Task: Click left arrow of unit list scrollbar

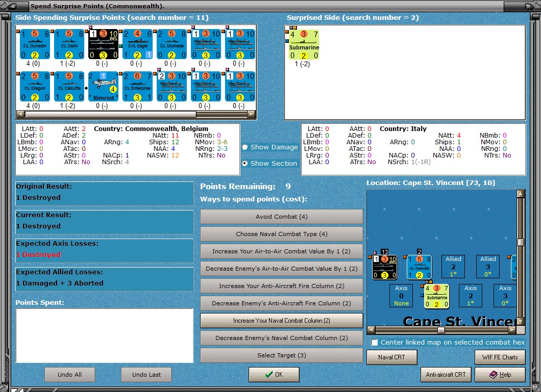Action: click(20, 114)
